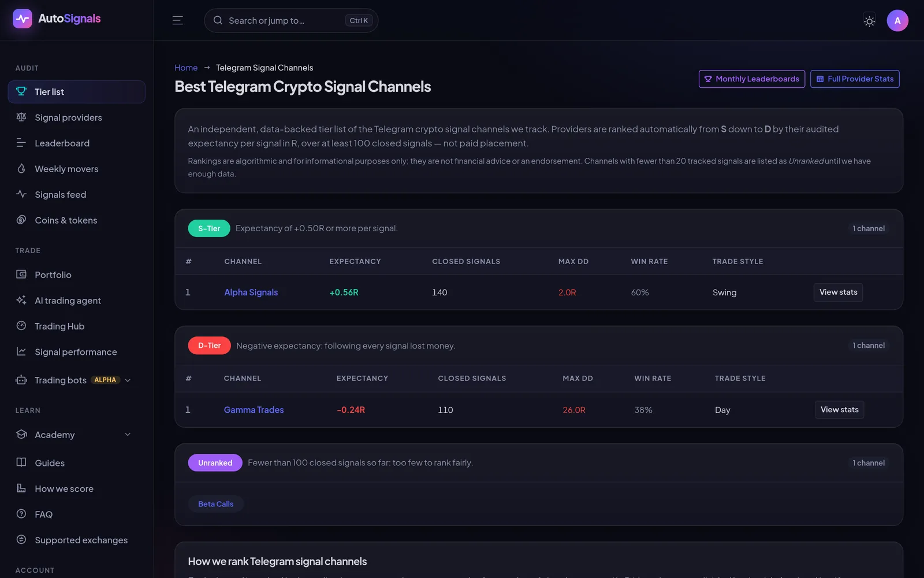This screenshot has width=924, height=578.
Task: Click the FAQ question mark icon
Action: coord(21,514)
